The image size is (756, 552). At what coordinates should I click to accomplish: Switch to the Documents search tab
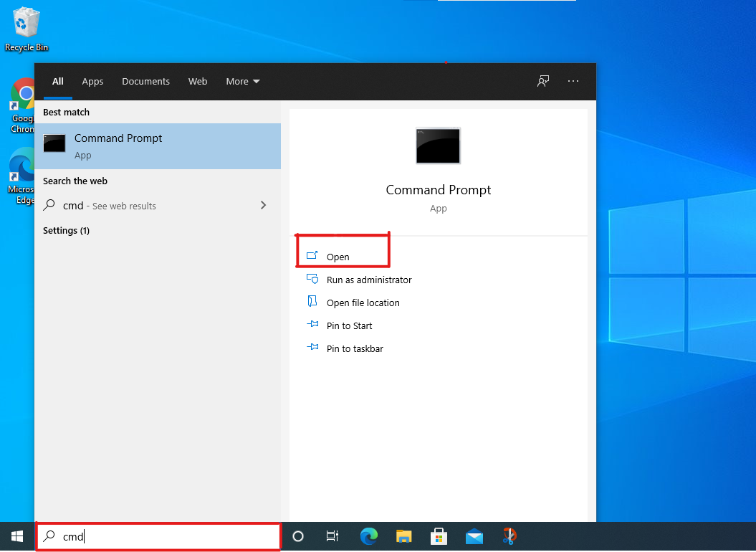(x=145, y=82)
